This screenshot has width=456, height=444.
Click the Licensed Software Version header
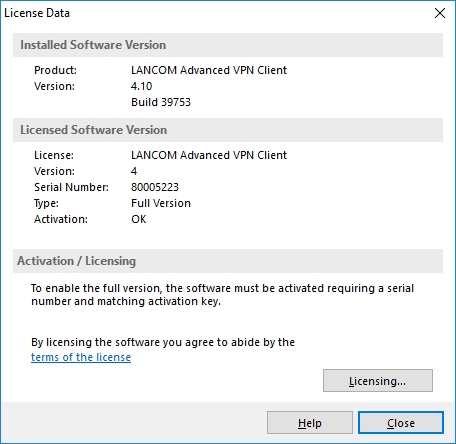click(94, 130)
